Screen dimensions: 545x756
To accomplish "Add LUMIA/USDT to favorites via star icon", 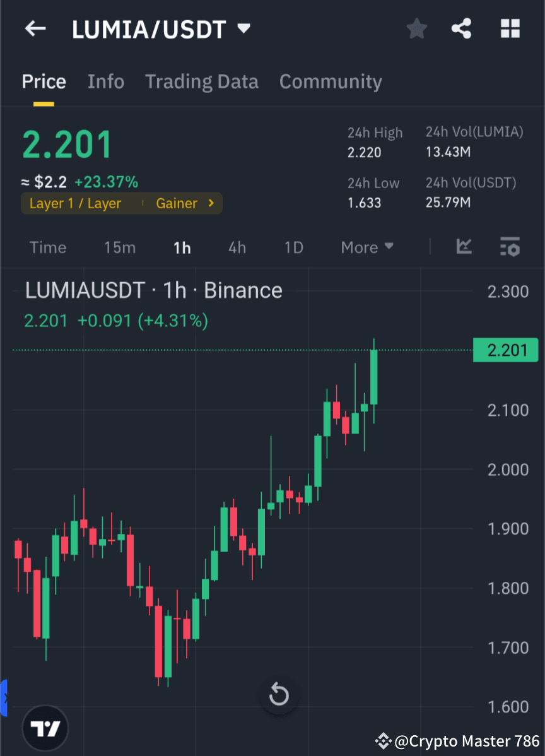I will point(416,28).
